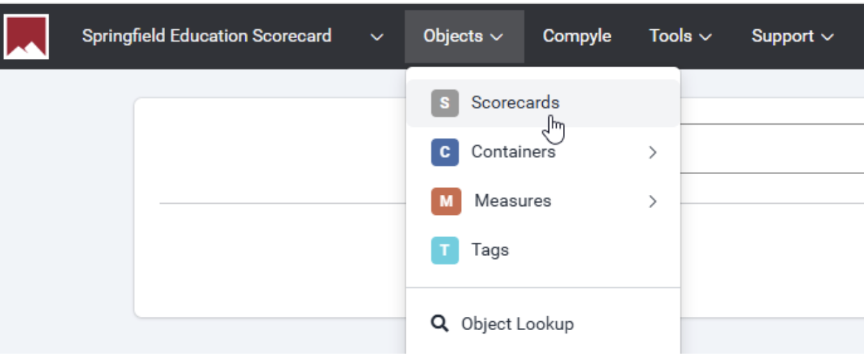Choose Measures in the Objects menu
The width and height of the screenshot is (868, 362).
512,200
